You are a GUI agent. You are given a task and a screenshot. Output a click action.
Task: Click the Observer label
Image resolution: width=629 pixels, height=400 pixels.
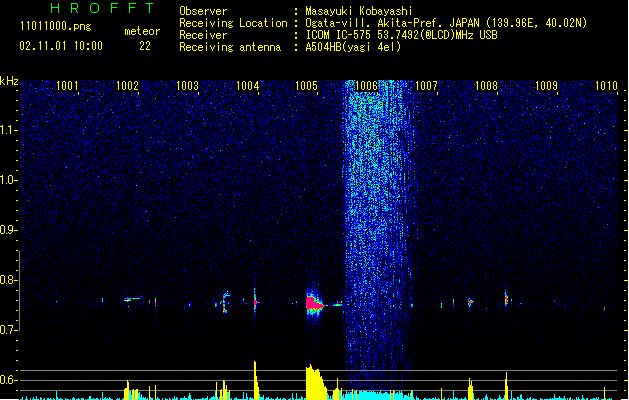point(203,11)
